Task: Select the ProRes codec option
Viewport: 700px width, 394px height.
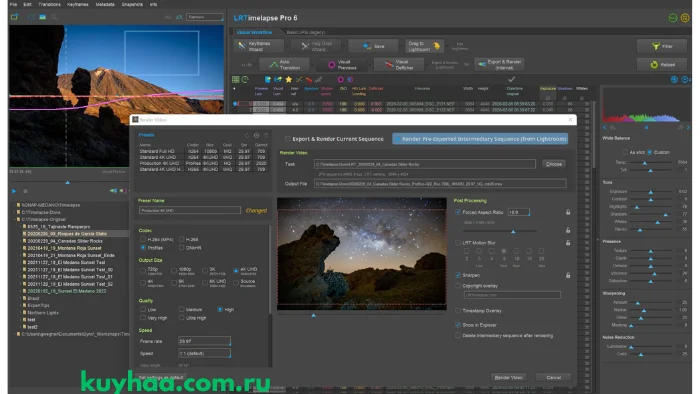Action: 143,248
